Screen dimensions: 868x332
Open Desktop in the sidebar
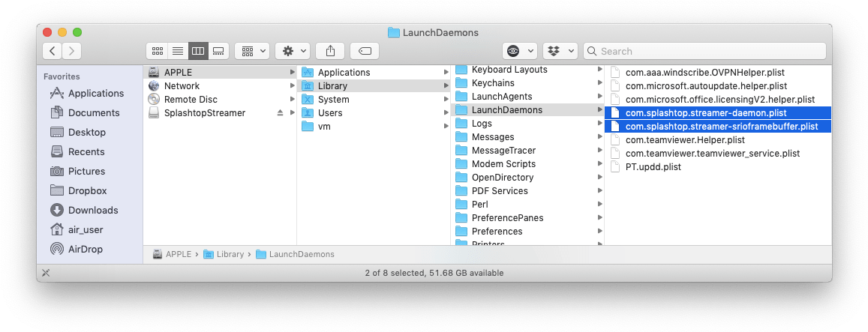click(77, 132)
